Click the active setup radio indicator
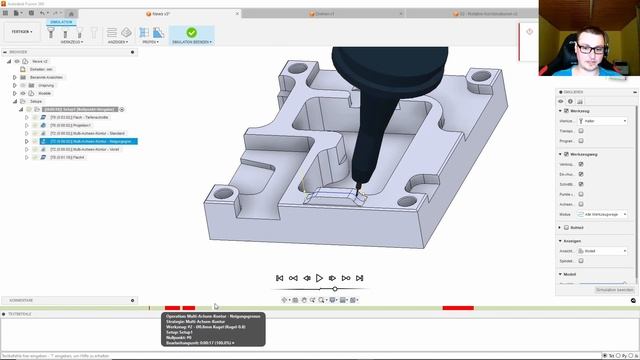This screenshot has width=640, height=360. point(122,109)
